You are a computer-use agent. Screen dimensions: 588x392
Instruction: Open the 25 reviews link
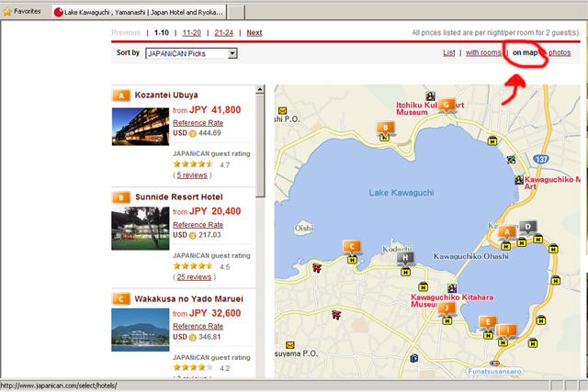tap(194, 277)
